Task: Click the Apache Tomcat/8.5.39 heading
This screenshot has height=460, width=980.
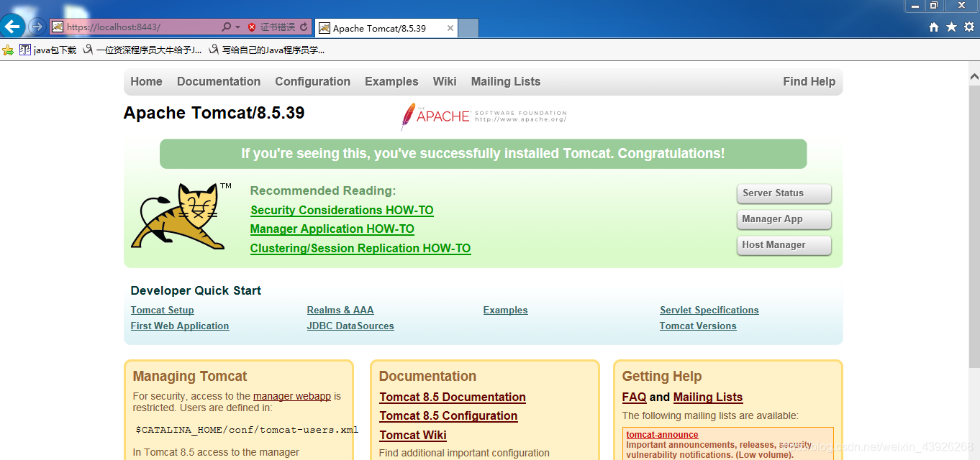Action: [x=214, y=113]
